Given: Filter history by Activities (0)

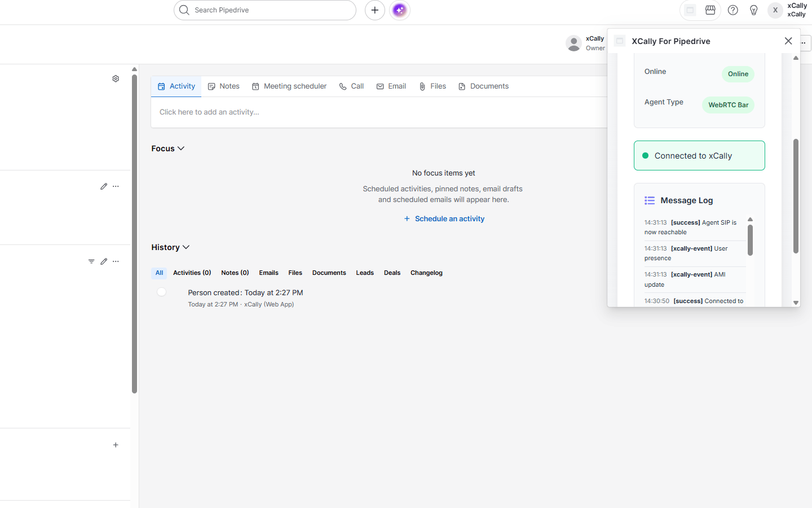Looking at the screenshot, I should [192, 273].
